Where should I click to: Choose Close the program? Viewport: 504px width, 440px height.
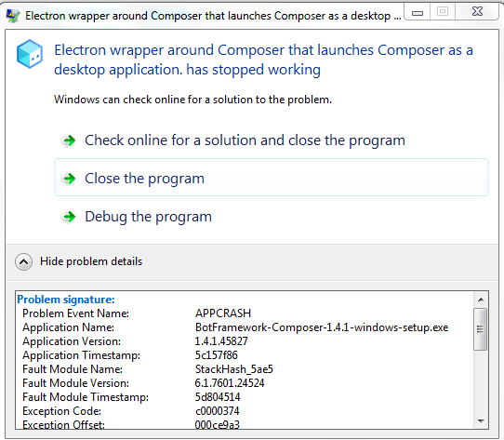point(272,178)
